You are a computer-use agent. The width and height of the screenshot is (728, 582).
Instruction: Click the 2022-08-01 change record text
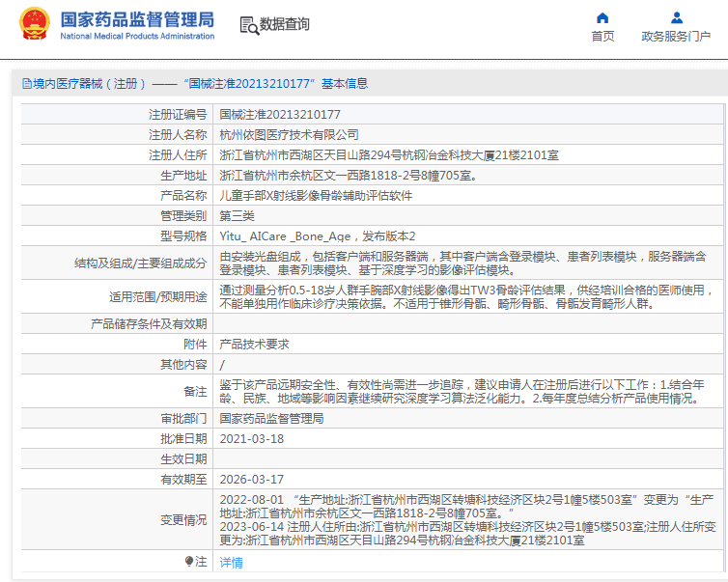[x=466, y=507]
